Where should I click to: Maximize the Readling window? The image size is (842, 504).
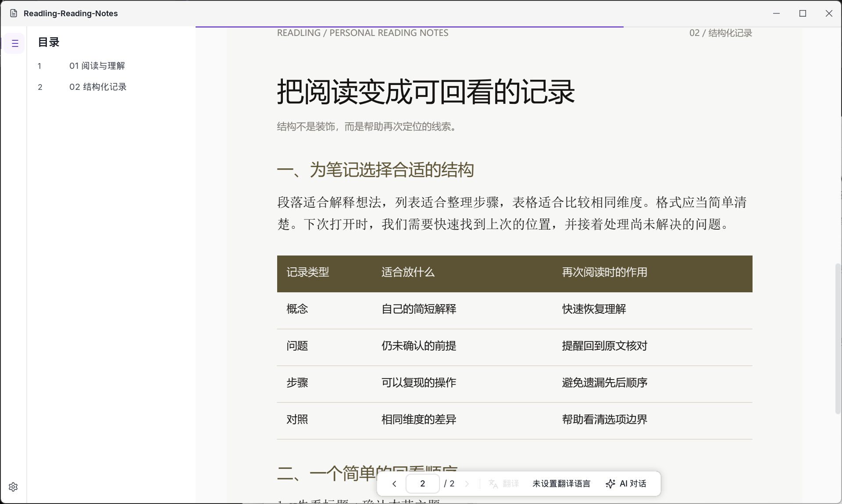[803, 13]
